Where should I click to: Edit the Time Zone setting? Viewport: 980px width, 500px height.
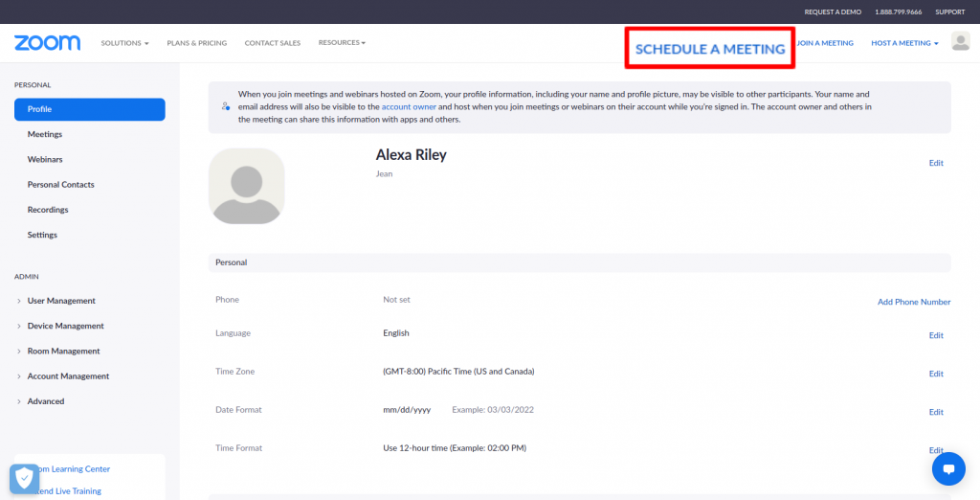tap(935, 374)
